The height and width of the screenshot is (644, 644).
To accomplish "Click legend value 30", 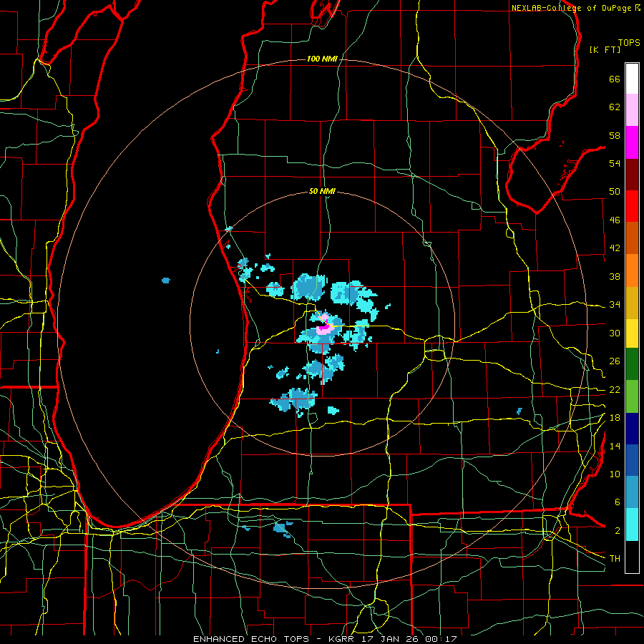I will click(x=615, y=333).
